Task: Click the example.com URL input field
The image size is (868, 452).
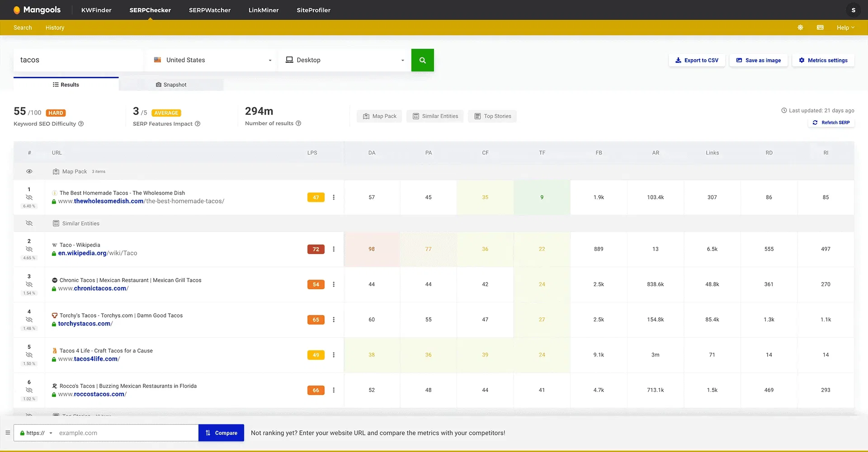Action: tap(127, 433)
